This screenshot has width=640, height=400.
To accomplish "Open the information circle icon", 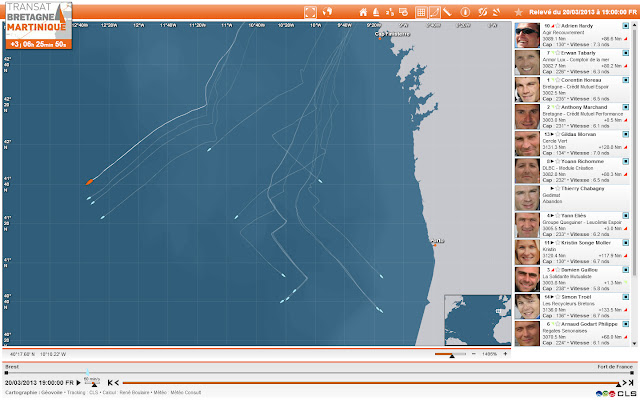I will click(x=465, y=12).
